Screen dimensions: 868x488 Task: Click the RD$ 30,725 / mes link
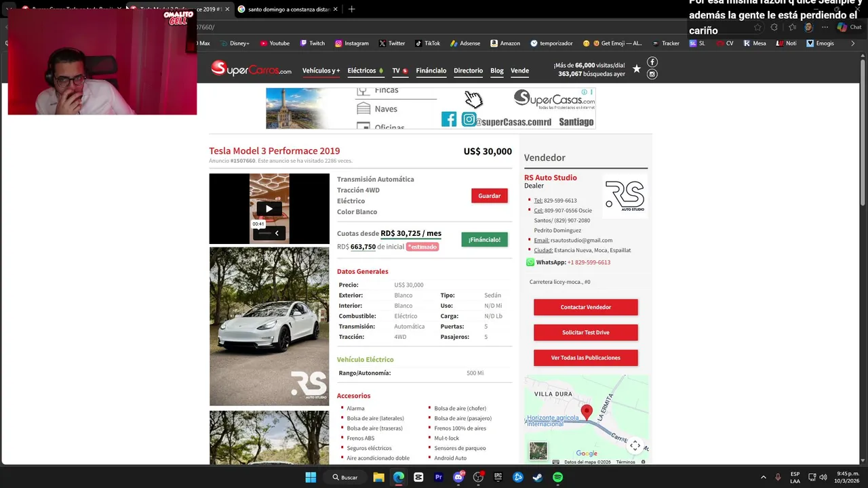coord(411,233)
